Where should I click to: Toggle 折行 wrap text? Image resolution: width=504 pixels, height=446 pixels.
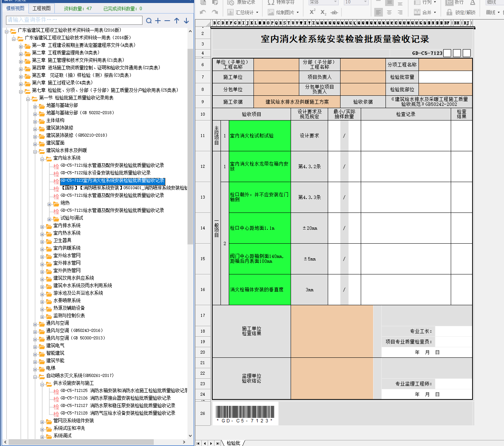pyautogui.click(x=454, y=2)
